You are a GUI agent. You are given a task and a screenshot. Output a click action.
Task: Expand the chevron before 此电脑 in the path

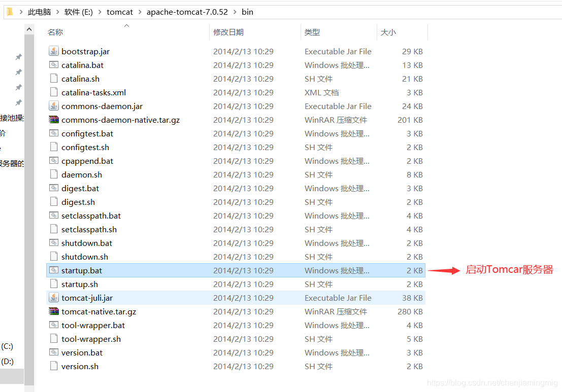click(21, 12)
